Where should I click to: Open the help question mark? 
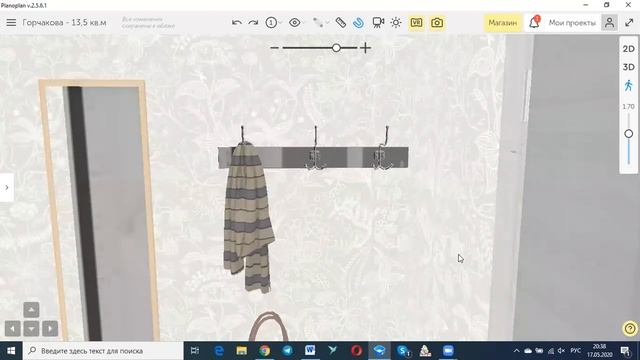[630, 328]
